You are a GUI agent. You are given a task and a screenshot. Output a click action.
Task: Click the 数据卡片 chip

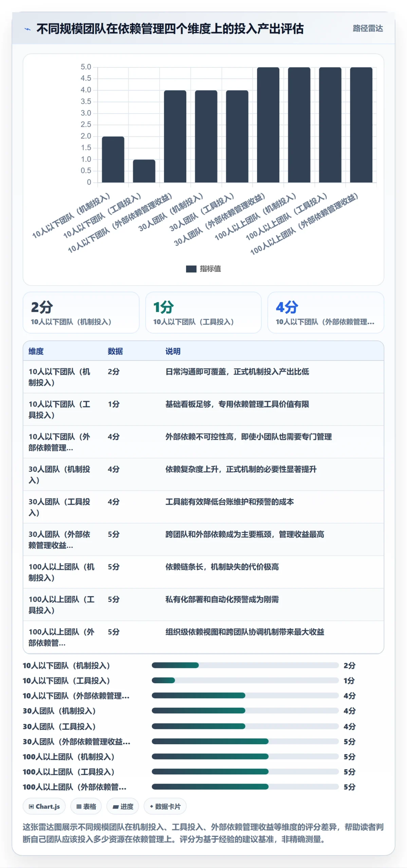[x=165, y=806]
